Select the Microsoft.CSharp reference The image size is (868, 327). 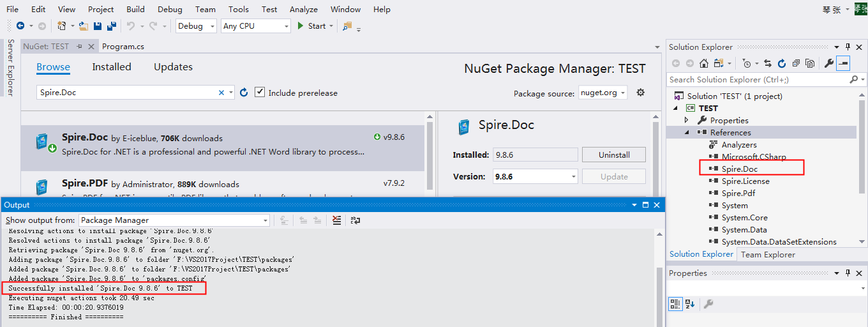[754, 156]
